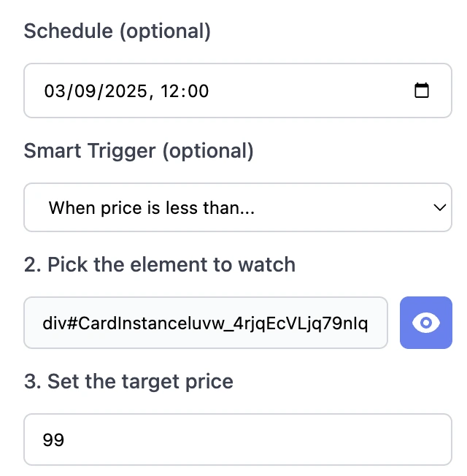This screenshot has height=476, width=467.
Task: Click the "Smart Trigger" label words
Action: point(90,151)
